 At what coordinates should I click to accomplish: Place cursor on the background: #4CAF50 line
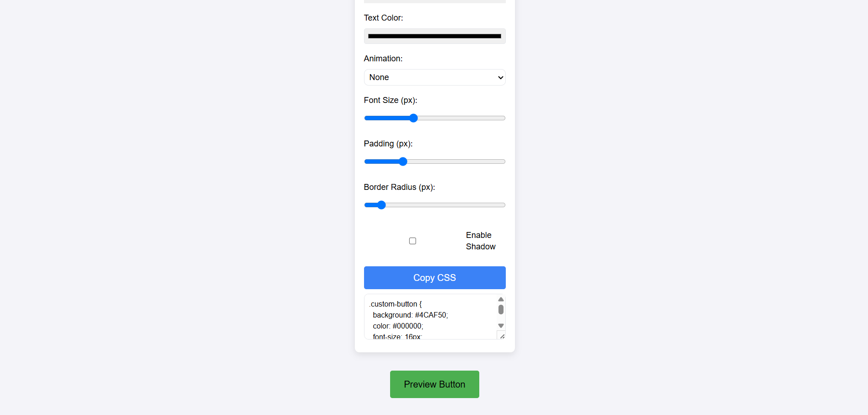410,315
